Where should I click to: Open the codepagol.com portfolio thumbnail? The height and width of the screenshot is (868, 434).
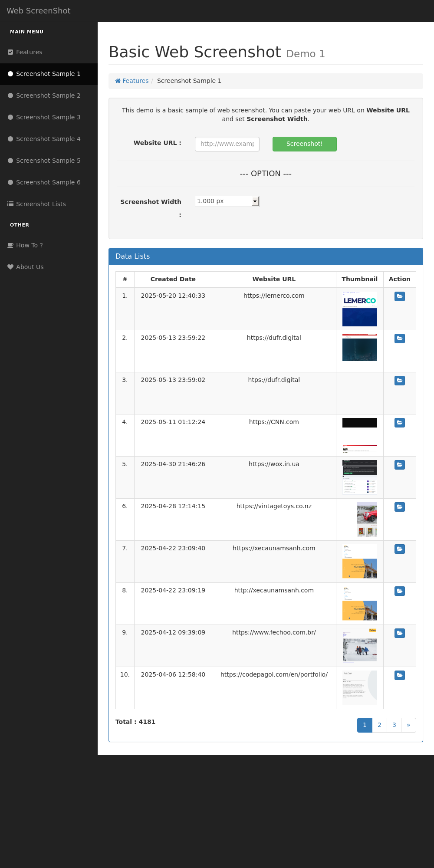pyautogui.click(x=360, y=688)
